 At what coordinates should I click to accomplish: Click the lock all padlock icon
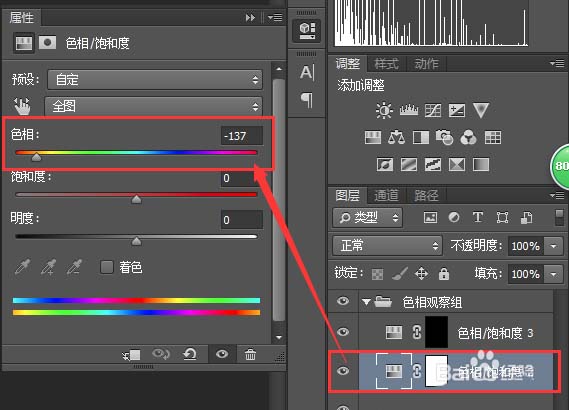444,273
